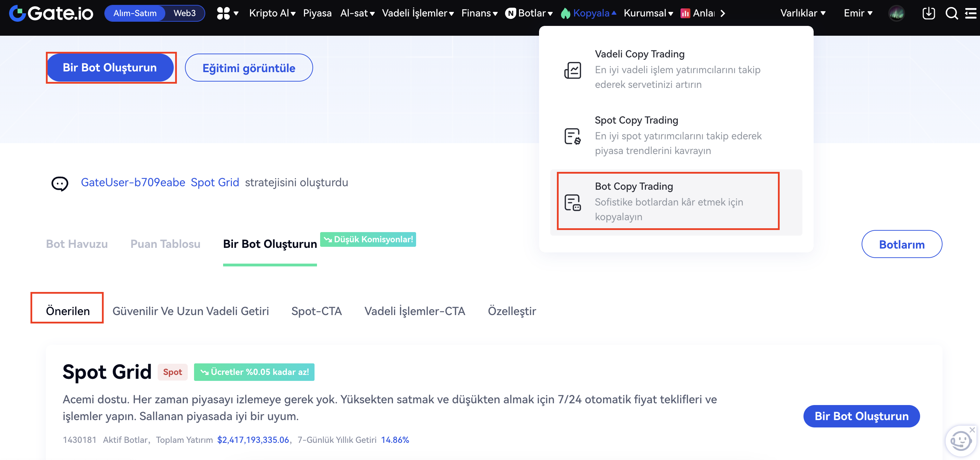Click the Vadeli Copy Trading icon
This screenshot has height=460, width=980.
[x=572, y=70]
